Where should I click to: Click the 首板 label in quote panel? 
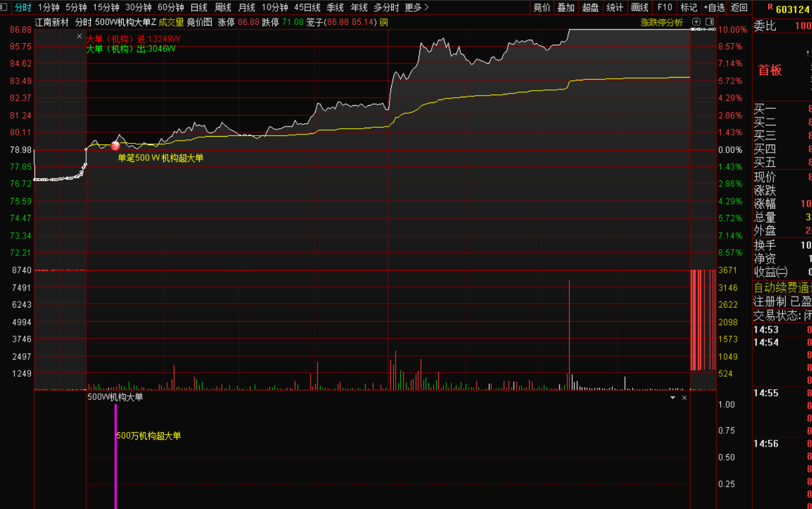coord(770,70)
